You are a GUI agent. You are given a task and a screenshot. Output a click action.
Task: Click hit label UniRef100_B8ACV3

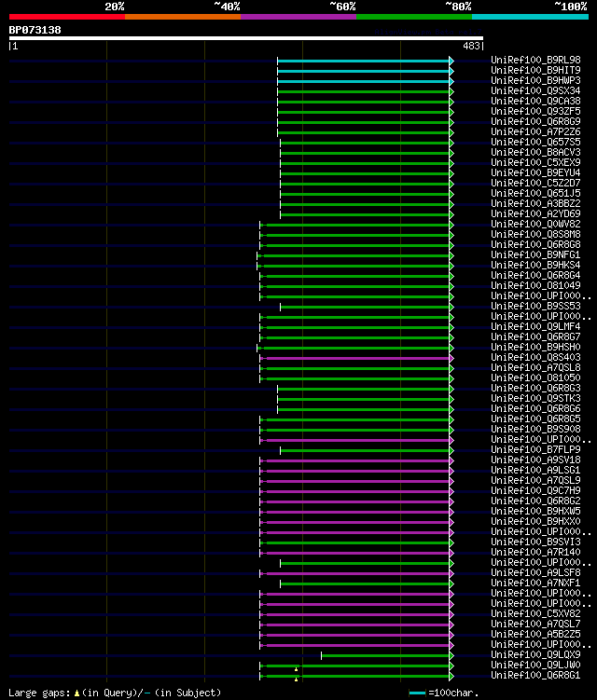pyautogui.click(x=535, y=152)
